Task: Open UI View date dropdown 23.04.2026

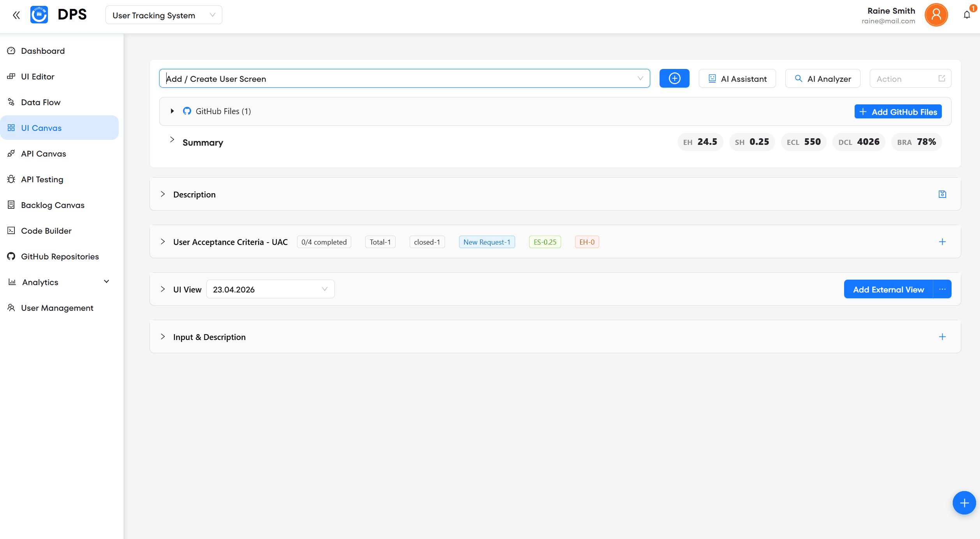Action: (x=270, y=289)
